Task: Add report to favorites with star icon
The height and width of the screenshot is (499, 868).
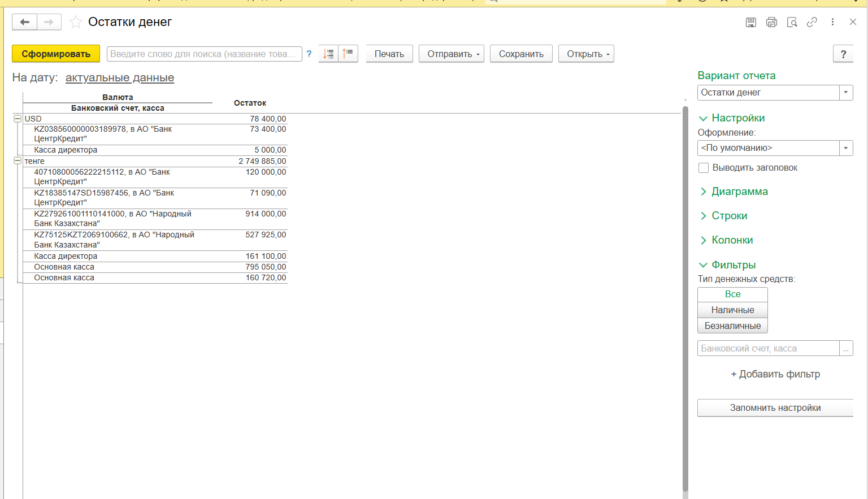Action: pyautogui.click(x=75, y=22)
